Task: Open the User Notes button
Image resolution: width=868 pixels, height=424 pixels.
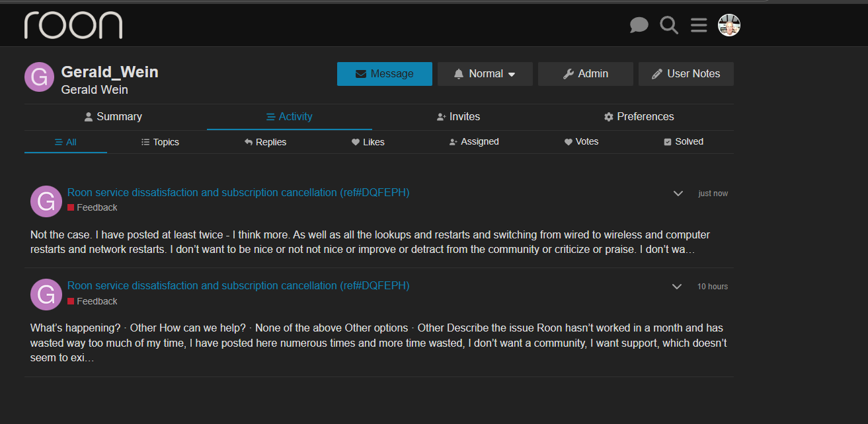Action: (686, 74)
